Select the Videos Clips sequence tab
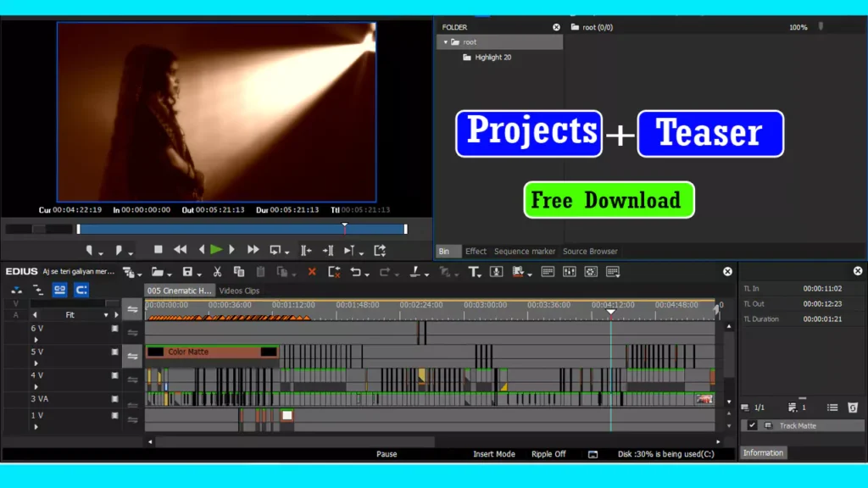 coord(239,291)
